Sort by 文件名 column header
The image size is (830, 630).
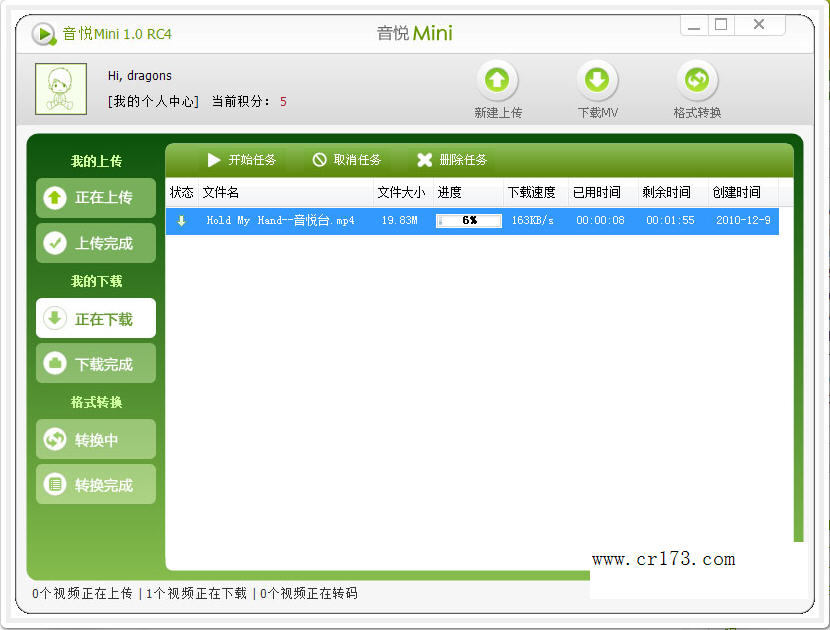[286, 192]
